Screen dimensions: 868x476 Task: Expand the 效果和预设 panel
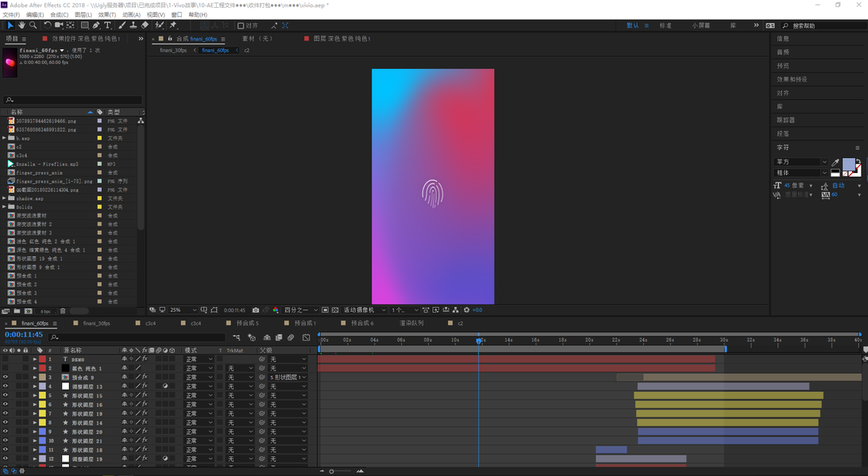tap(792, 79)
